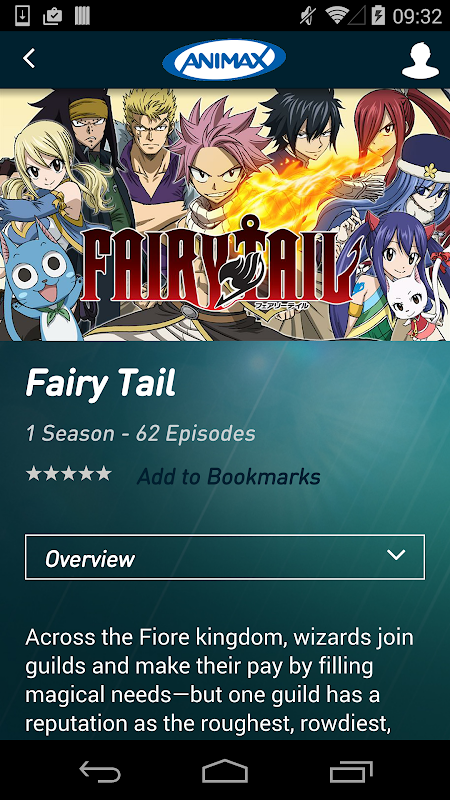450x800 pixels.
Task: Tap the Android home navigation button
Action: coord(224,771)
